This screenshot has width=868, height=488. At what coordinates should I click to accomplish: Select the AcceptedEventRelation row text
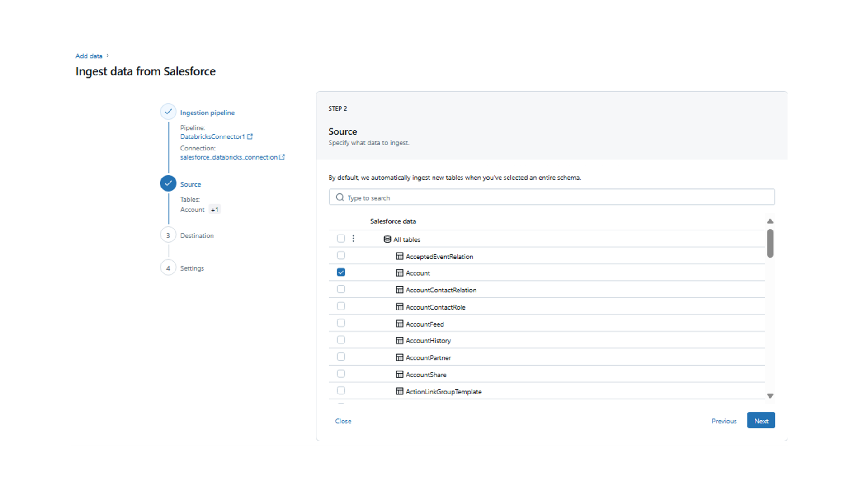(439, 257)
